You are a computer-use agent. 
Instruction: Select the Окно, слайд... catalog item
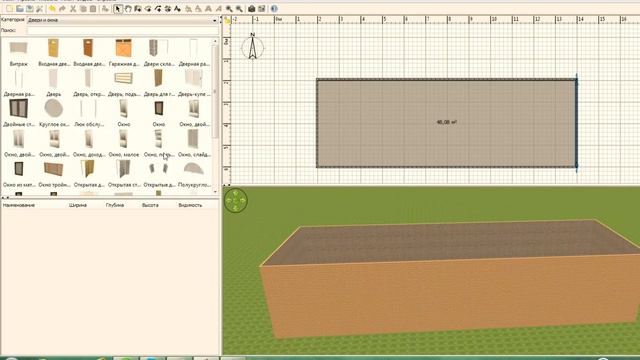(194, 143)
